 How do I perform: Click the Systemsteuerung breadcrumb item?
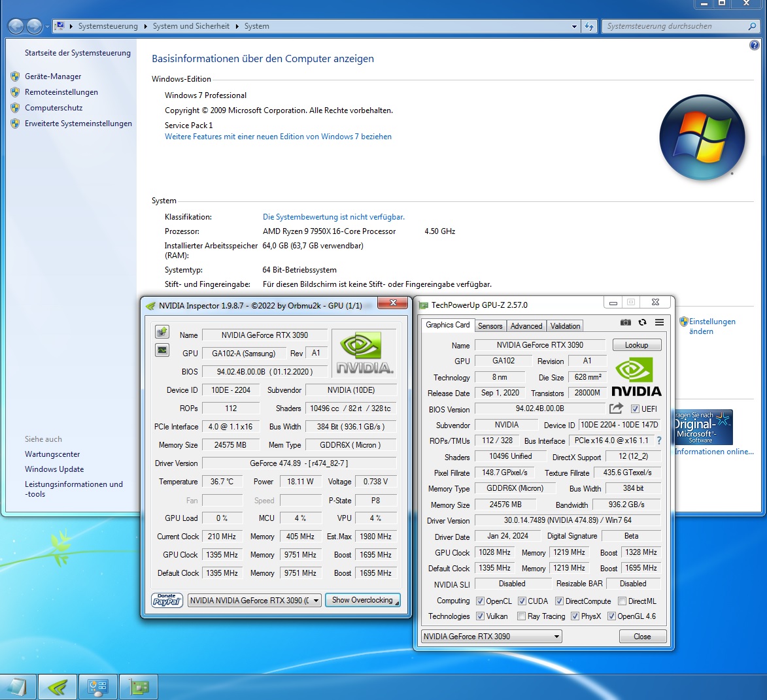108,26
